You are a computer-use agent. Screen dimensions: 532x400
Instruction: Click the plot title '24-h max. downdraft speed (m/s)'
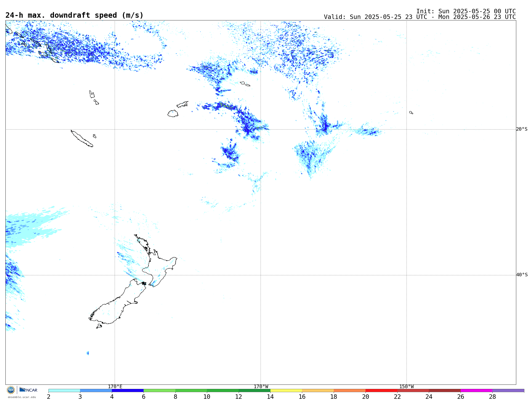pyautogui.click(x=74, y=15)
